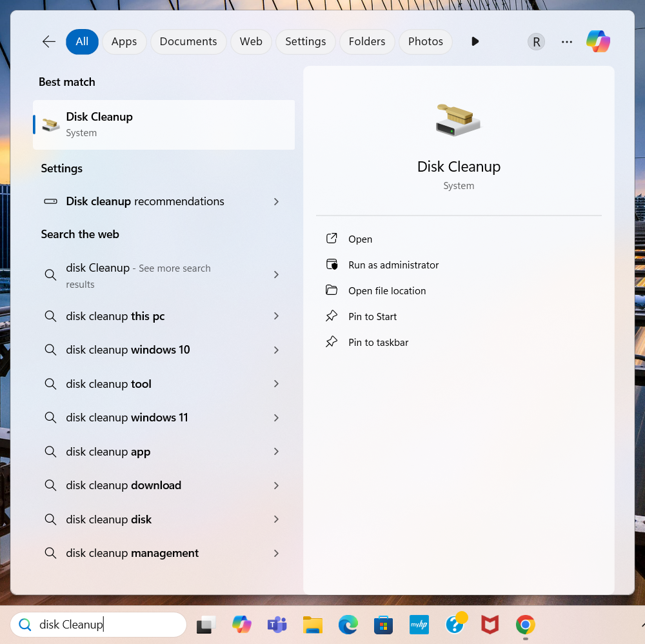Open Task View from the taskbar
645x644 pixels.
pyautogui.click(x=206, y=625)
